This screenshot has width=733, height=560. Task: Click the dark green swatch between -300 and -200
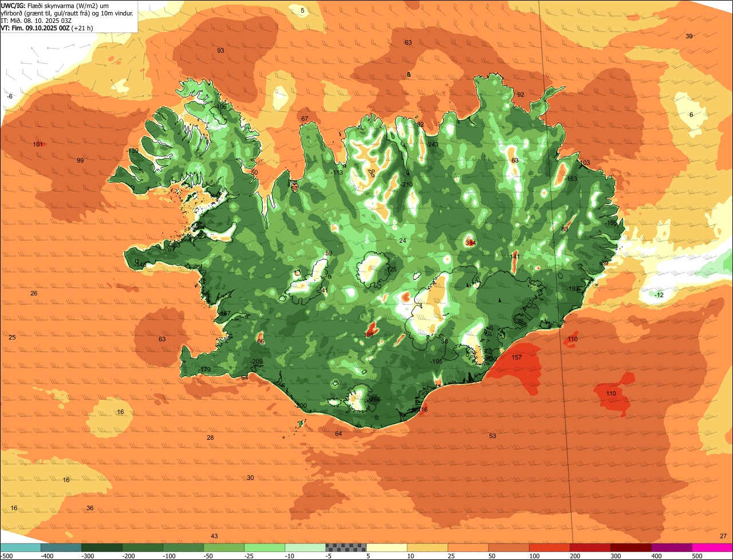pos(101,547)
